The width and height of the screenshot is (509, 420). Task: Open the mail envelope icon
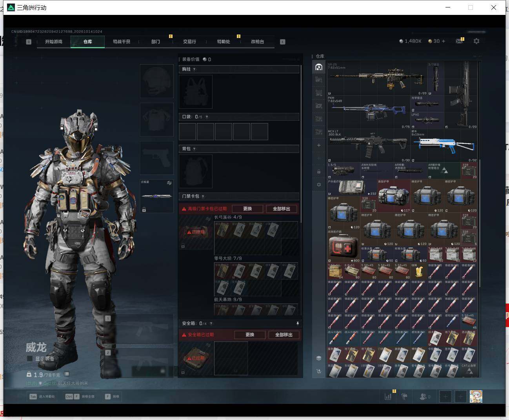tap(459, 41)
